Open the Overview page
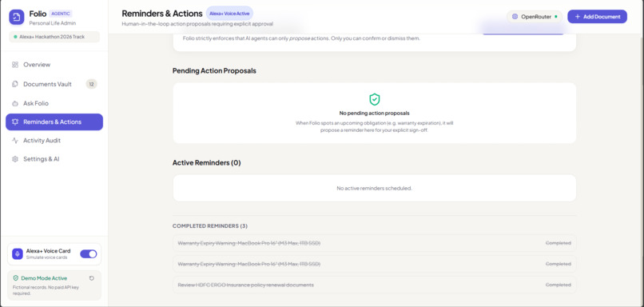 click(x=54, y=65)
